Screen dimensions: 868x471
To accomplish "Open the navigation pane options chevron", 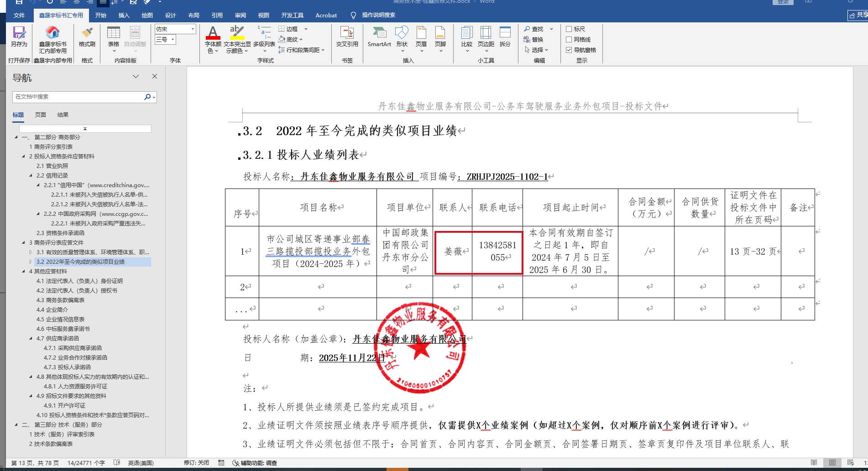I will click(136, 76).
